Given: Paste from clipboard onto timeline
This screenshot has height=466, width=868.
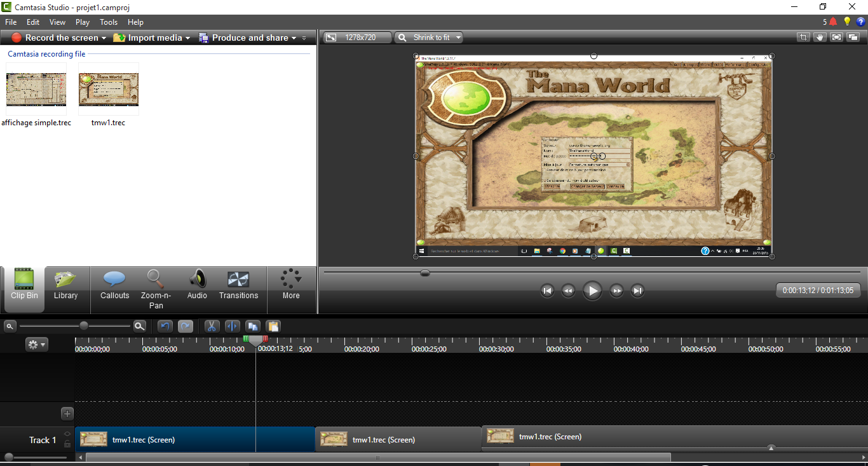Looking at the screenshot, I should [x=273, y=326].
